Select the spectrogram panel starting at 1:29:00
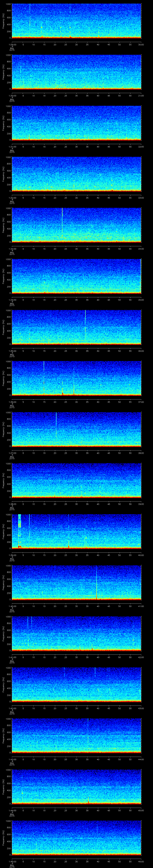This screenshot has width=153, height=868. 76,21
